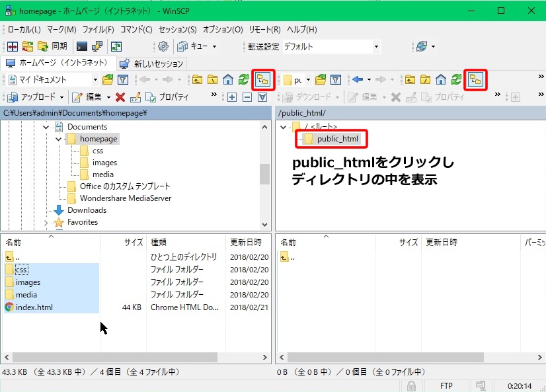This screenshot has height=392, width=546.
Task: Click the 同期 synchronize browsing button
Action: 52,46
